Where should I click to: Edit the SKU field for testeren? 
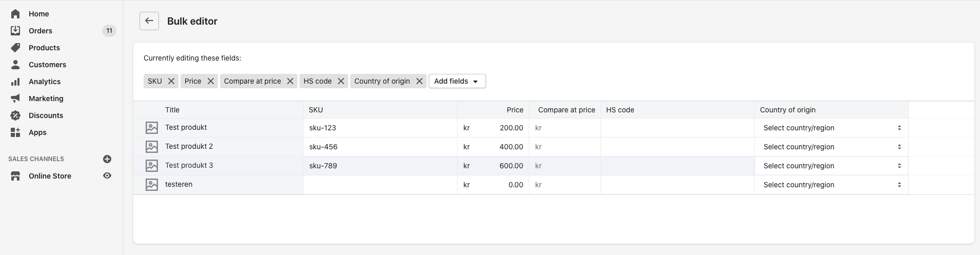pyautogui.click(x=379, y=185)
